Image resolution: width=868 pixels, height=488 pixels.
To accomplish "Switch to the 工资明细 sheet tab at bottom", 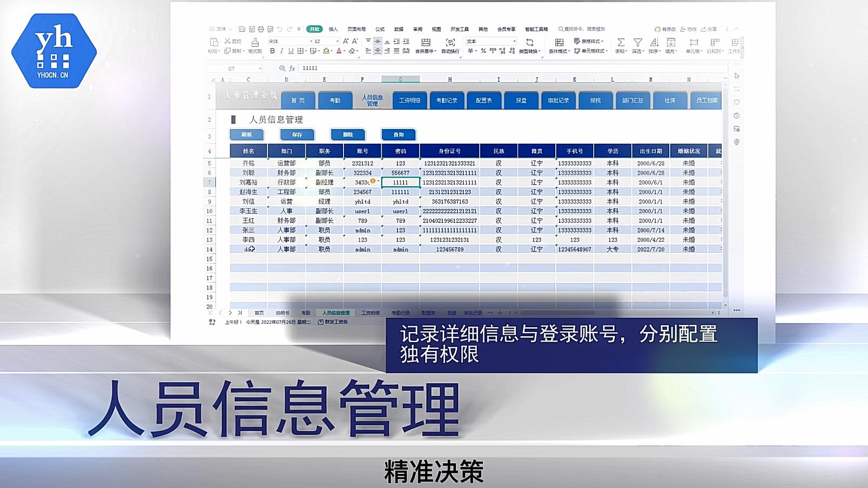I will tap(370, 313).
